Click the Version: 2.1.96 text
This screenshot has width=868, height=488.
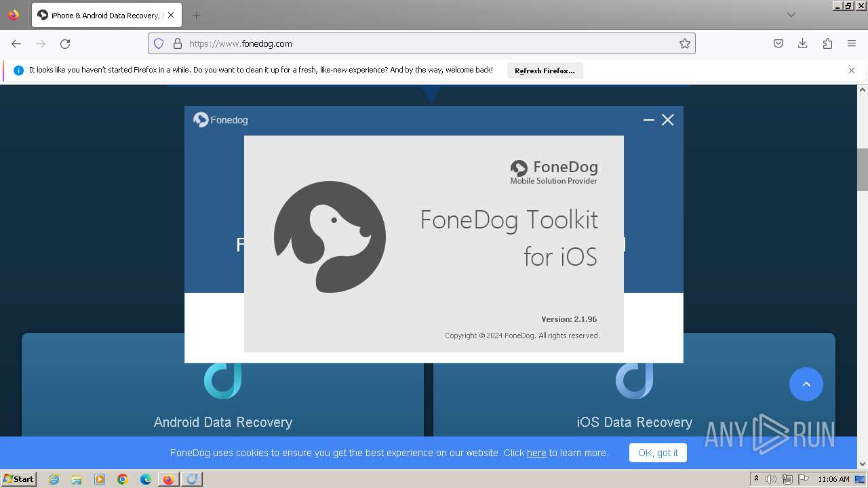[x=569, y=319]
